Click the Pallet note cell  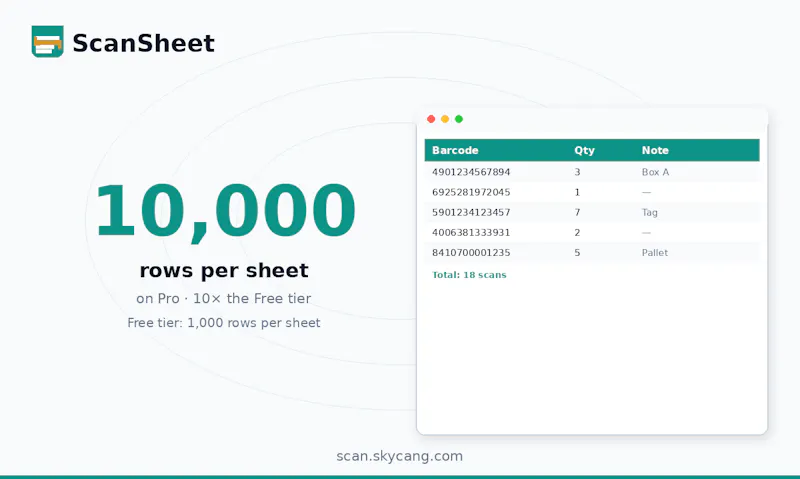click(655, 253)
